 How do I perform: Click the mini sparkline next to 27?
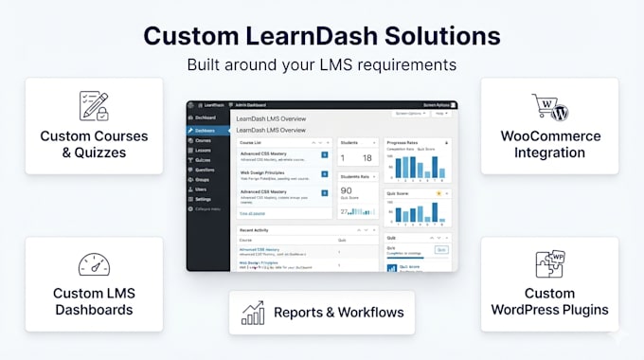click(x=362, y=212)
